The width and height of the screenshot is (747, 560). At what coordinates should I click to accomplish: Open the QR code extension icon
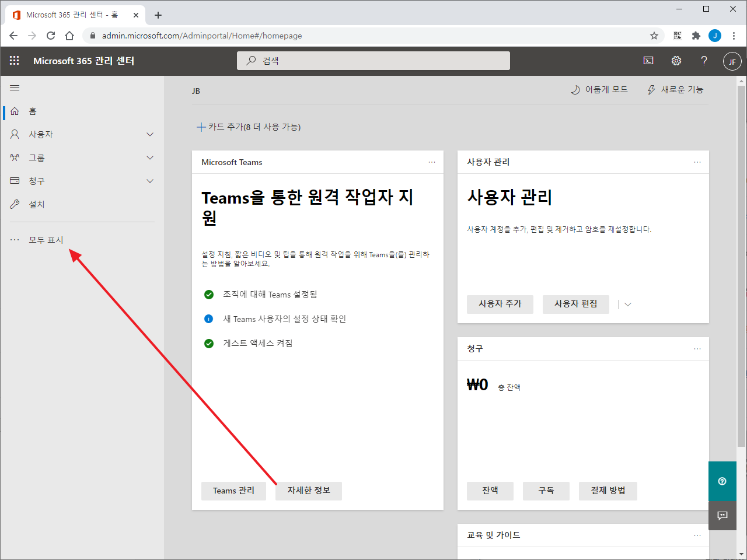[x=678, y=36]
